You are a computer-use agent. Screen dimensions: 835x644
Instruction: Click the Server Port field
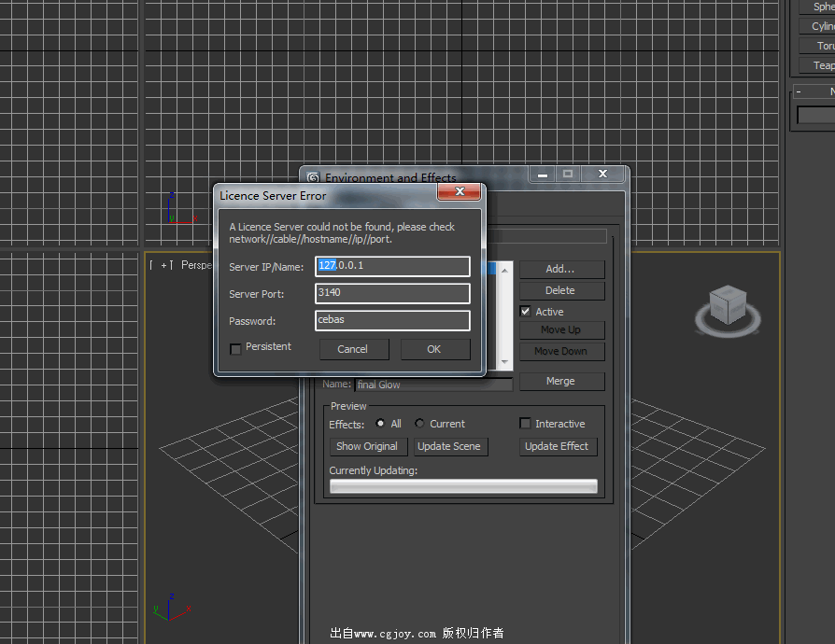click(392, 293)
